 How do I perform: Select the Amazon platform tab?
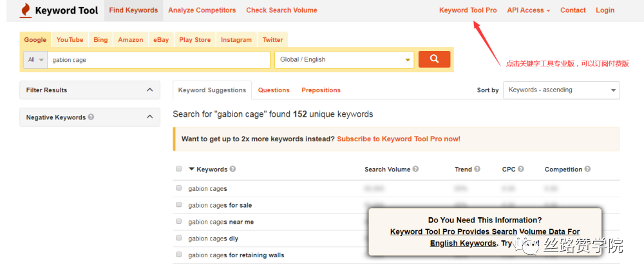tap(131, 40)
